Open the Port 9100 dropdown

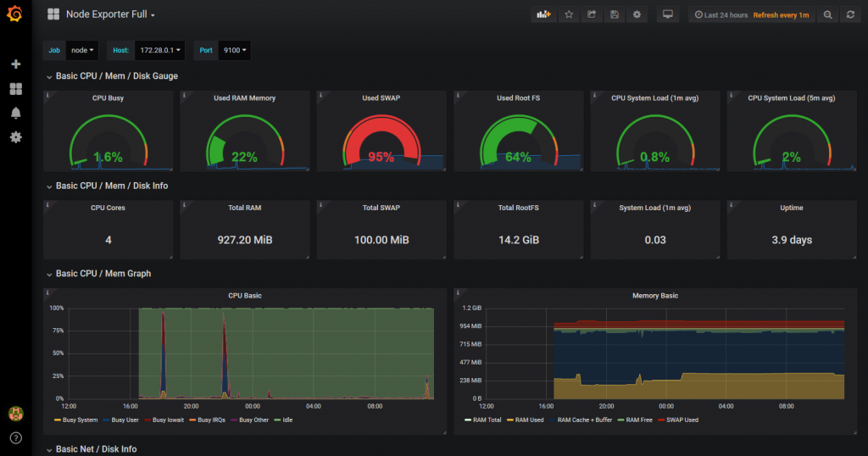tap(235, 50)
